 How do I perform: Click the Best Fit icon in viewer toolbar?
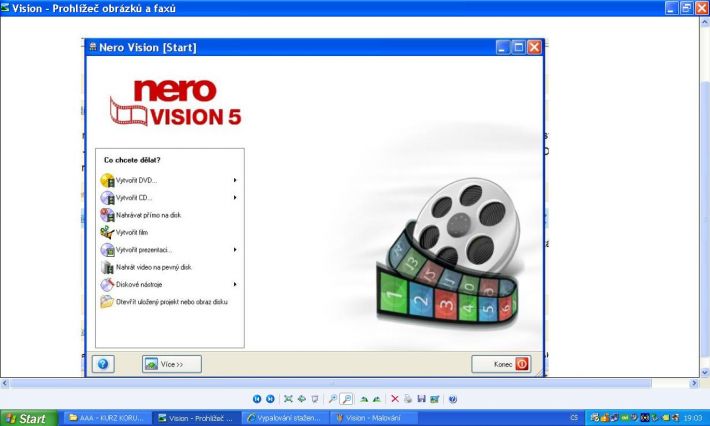(288, 399)
